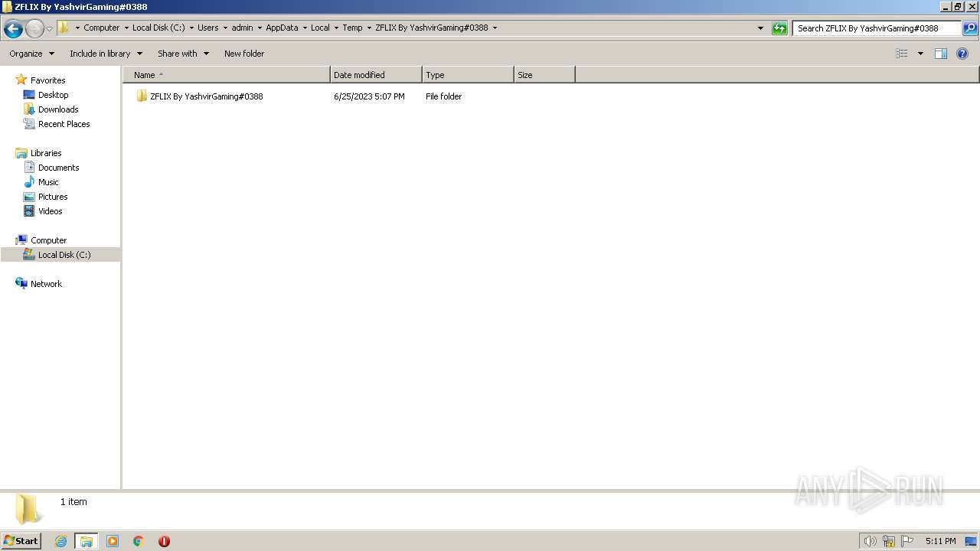The height and width of the screenshot is (551, 980).
Task: Select the ZFLIX By YashvirGaming#0388 folder icon
Action: [142, 96]
